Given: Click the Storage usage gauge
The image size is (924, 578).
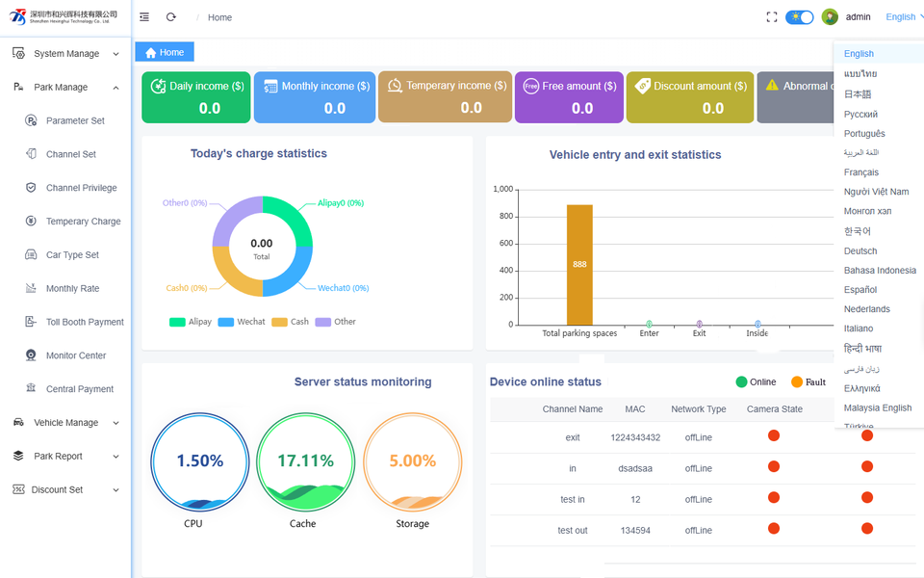Looking at the screenshot, I should [413, 461].
